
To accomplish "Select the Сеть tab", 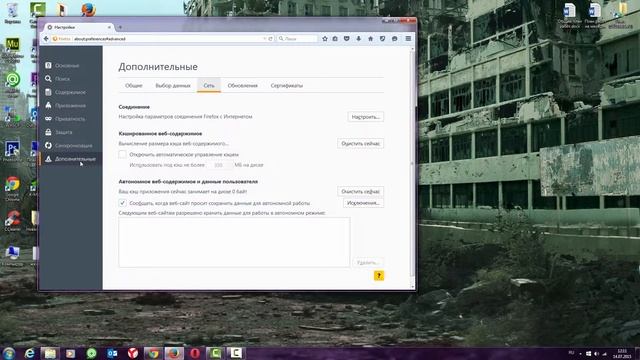I will [x=209, y=86].
